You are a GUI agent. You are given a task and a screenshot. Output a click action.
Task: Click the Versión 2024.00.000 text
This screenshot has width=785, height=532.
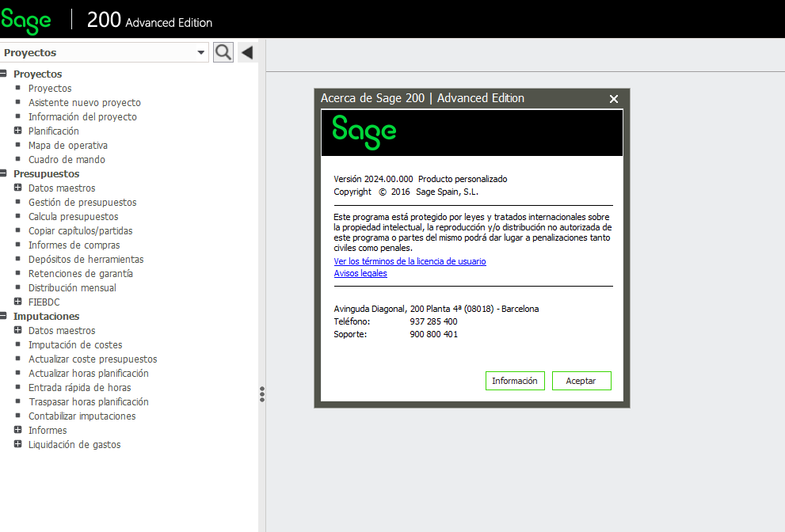coord(373,179)
